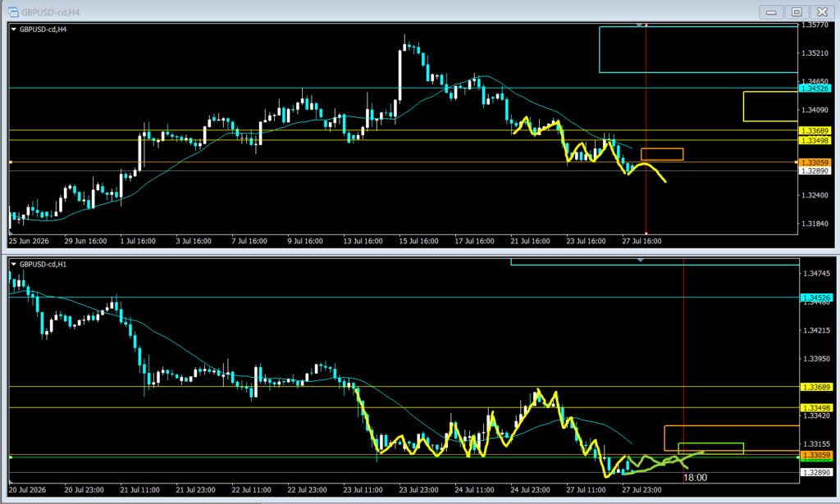This screenshot has width=840, height=504.
Task: Select the large cyan rectangle in H4 chart
Action: point(698,49)
